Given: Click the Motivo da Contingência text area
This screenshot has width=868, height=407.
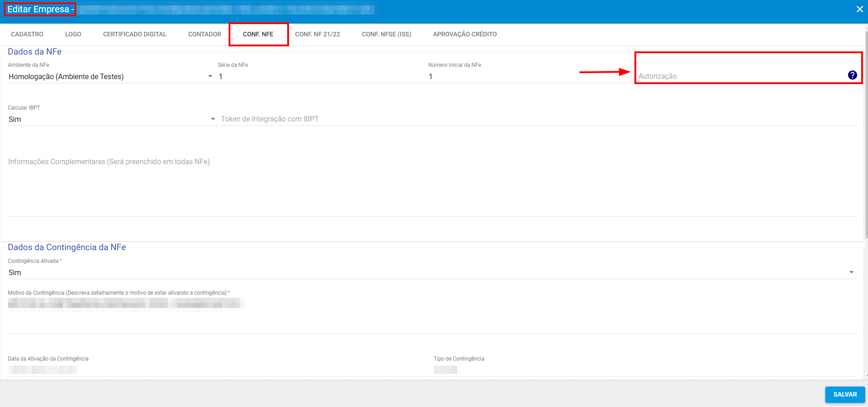Looking at the screenshot, I should coord(432,315).
